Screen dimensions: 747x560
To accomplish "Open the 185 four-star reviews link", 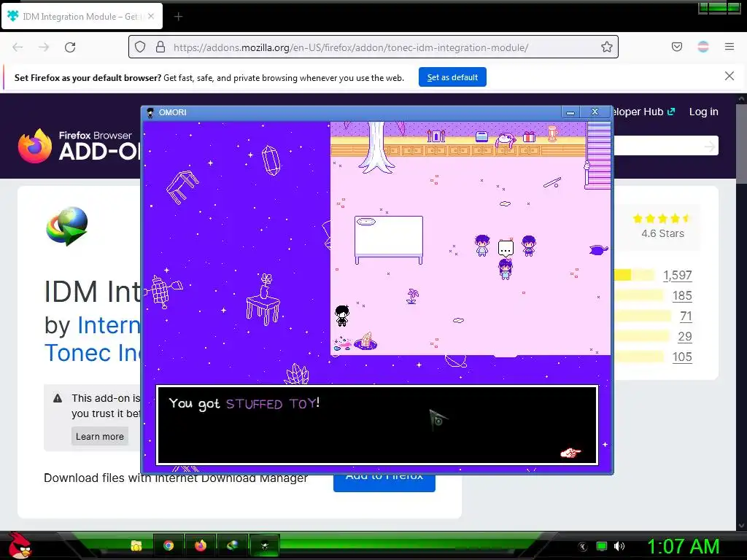I will pos(682,296).
